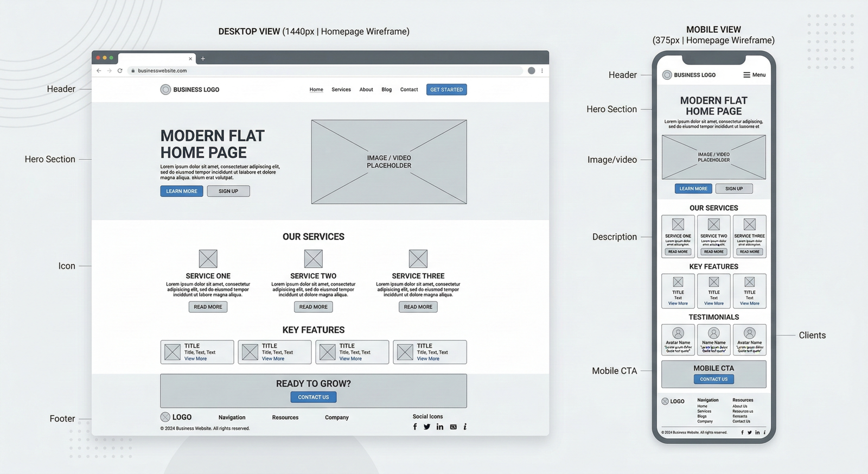
Task: Click the info icon in desktop footer
Action: 465,427
